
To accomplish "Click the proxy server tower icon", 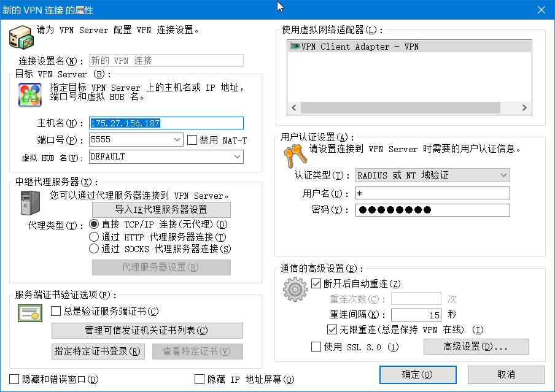I will [x=30, y=202].
